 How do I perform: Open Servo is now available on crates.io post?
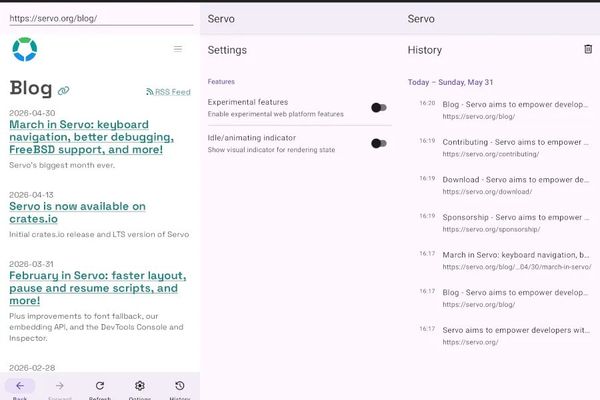coord(77,212)
